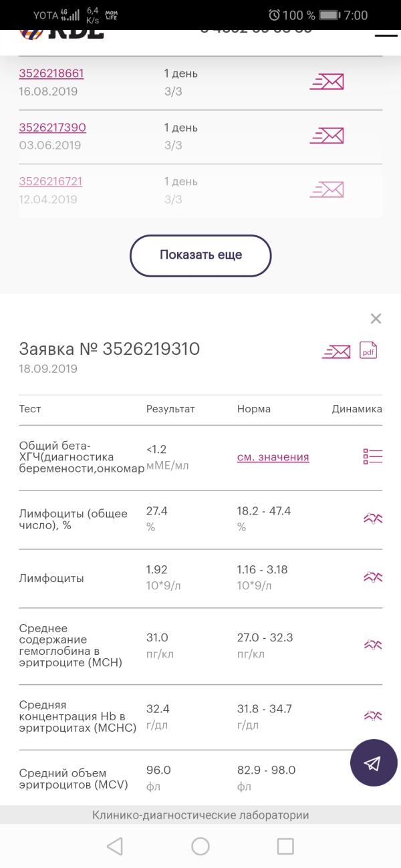View dynamics chart for Лимфоциты (общее число), %
This screenshot has height=868, width=401.
click(373, 519)
